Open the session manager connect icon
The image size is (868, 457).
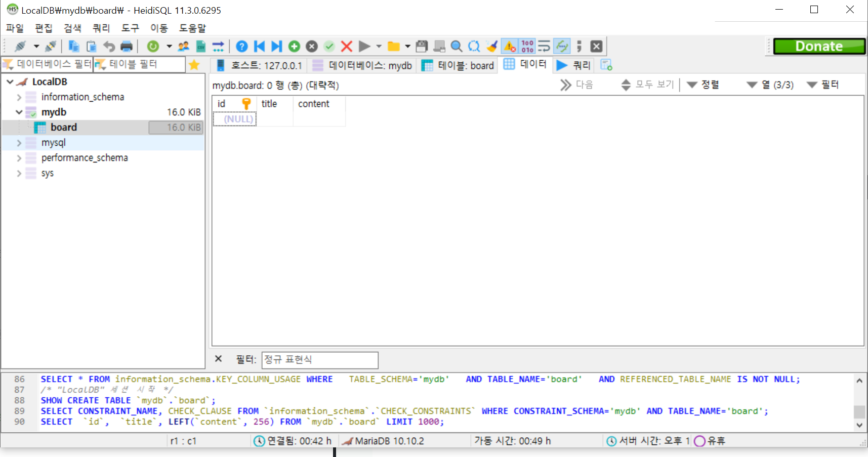(x=20, y=47)
